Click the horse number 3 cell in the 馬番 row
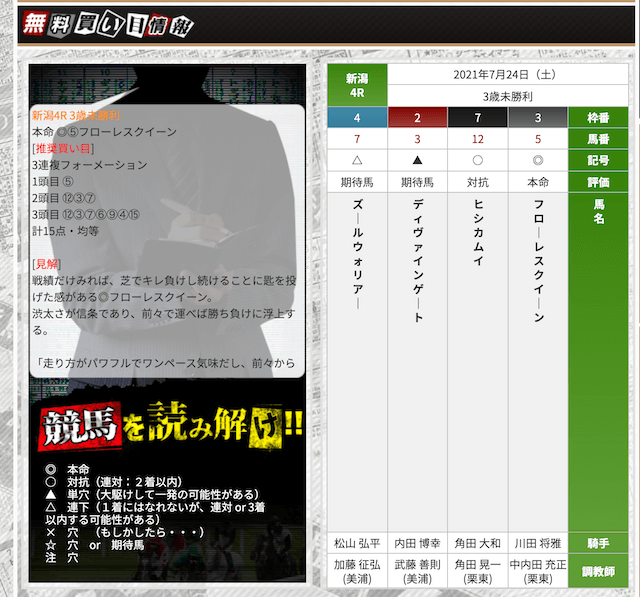The width and height of the screenshot is (640, 597). pos(417,139)
